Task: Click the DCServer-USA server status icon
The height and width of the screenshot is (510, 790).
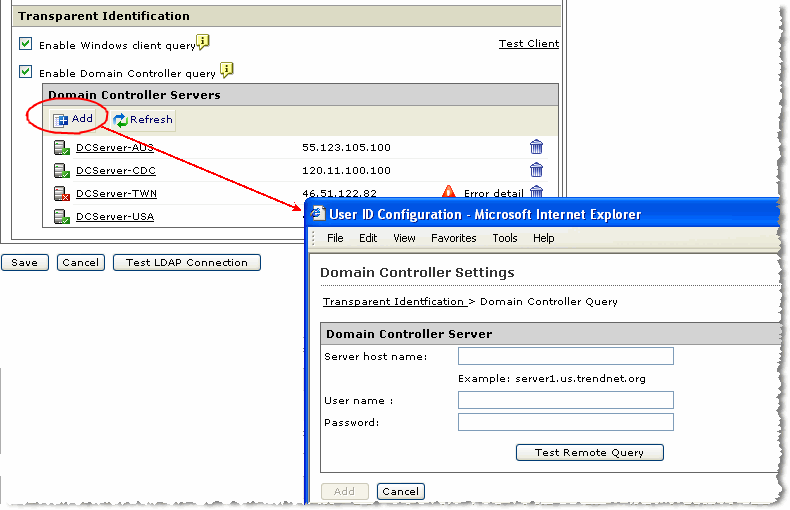Action: coord(62,217)
